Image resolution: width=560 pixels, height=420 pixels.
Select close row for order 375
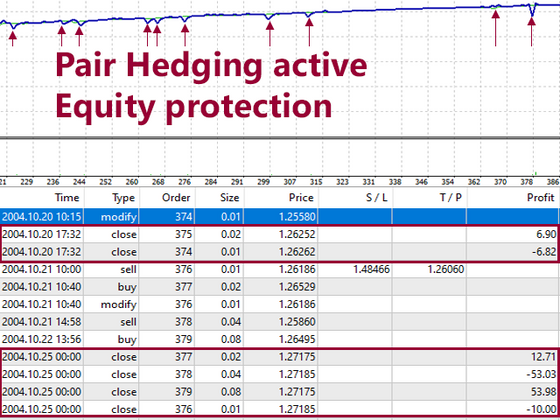pyautogui.click(x=279, y=234)
